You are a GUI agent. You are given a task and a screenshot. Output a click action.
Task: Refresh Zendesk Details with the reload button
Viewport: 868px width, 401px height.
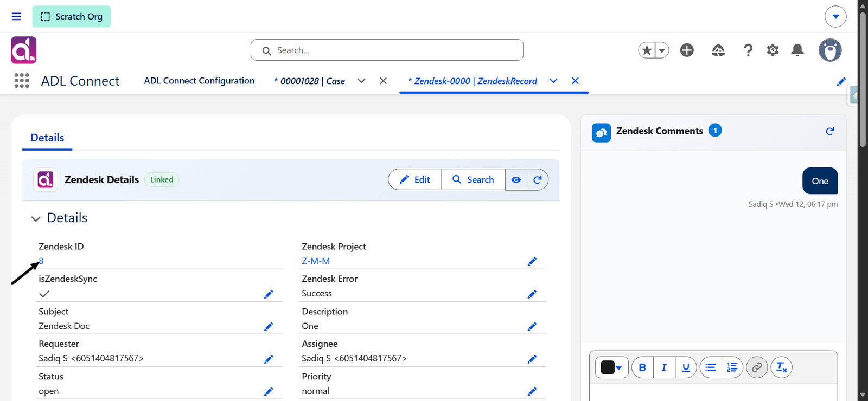click(x=538, y=179)
